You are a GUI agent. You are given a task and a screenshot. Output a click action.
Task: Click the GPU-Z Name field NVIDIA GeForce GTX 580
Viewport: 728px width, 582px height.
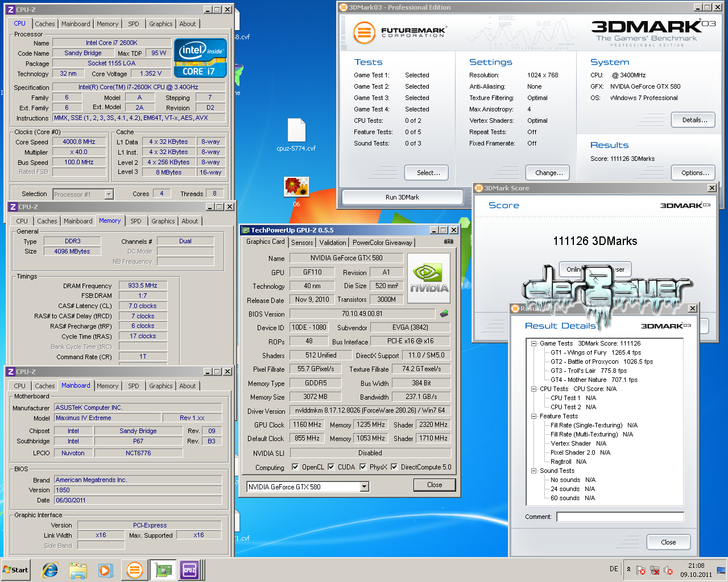(346, 258)
